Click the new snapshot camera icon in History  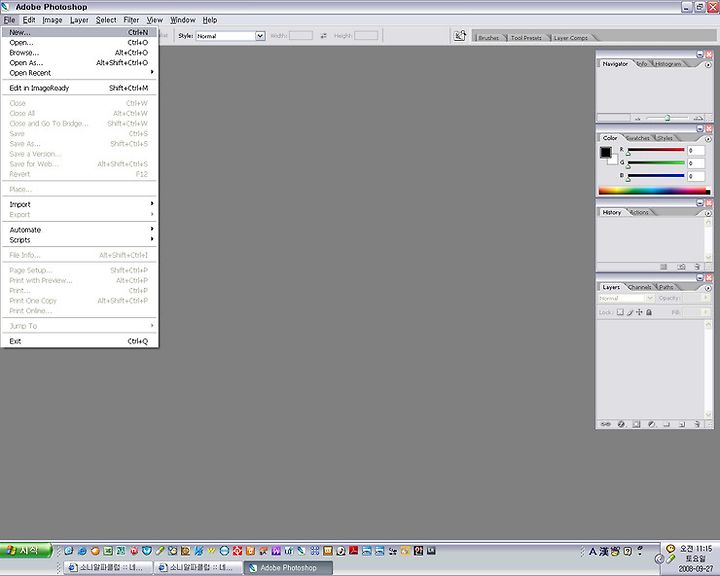pyautogui.click(x=681, y=267)
